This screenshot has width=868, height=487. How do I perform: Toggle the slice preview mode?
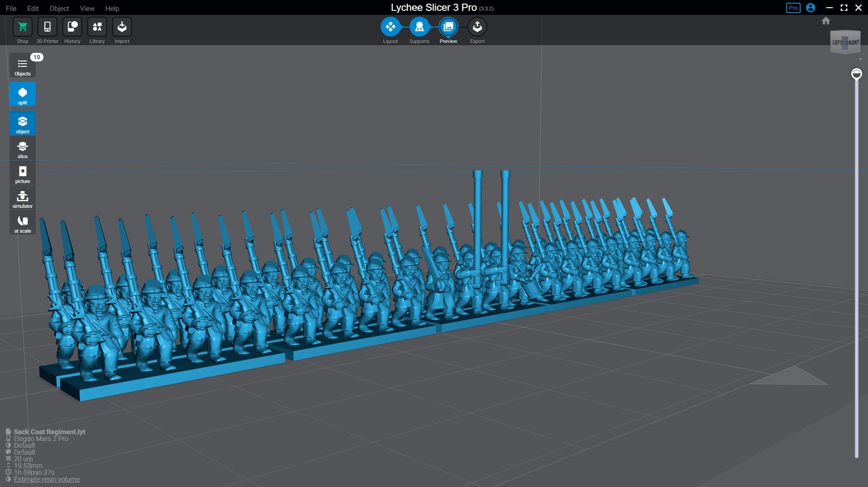[22, 149]
